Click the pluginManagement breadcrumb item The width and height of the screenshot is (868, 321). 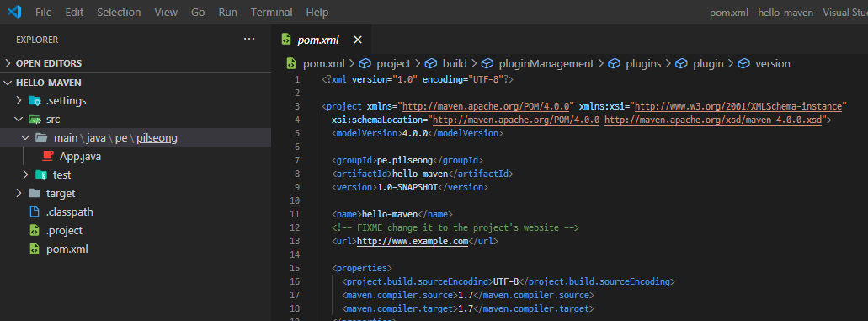tap(546, 64)
